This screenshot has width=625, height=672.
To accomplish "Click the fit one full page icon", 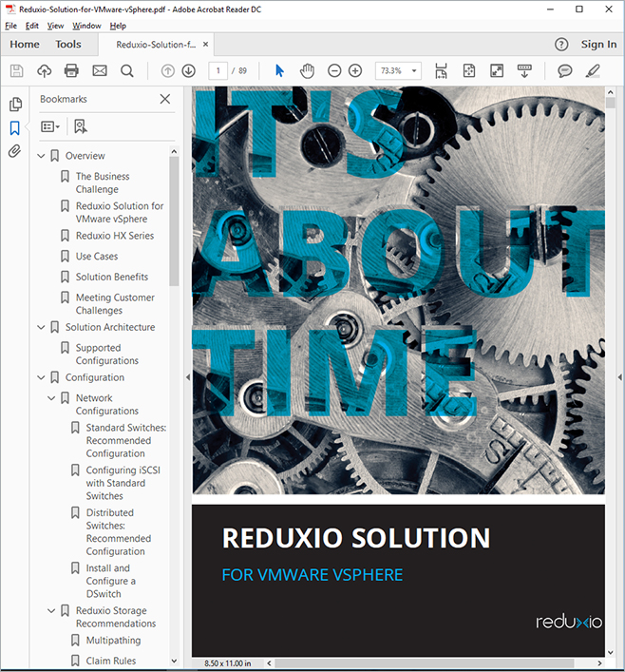I will (469, 70).
